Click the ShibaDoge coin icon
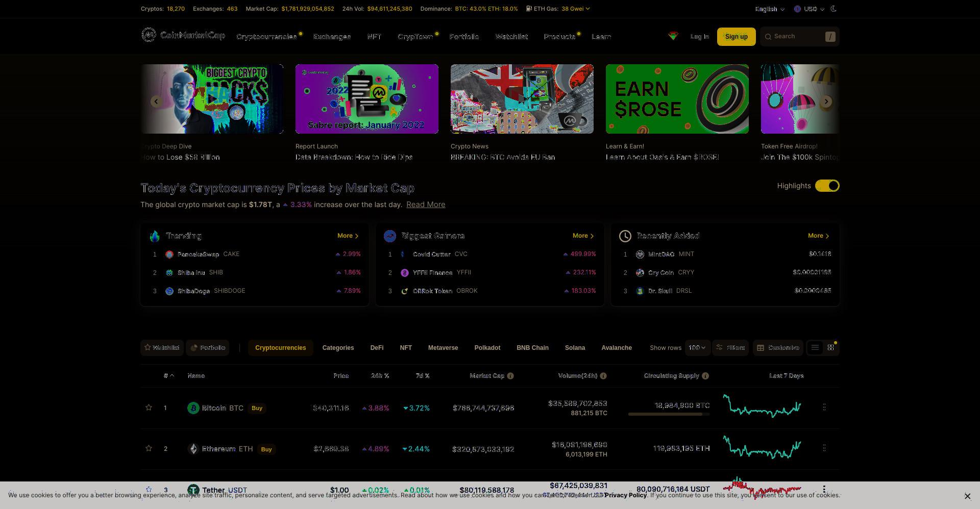The height and width of the screenshot is (509, 980). coord(169,291)
